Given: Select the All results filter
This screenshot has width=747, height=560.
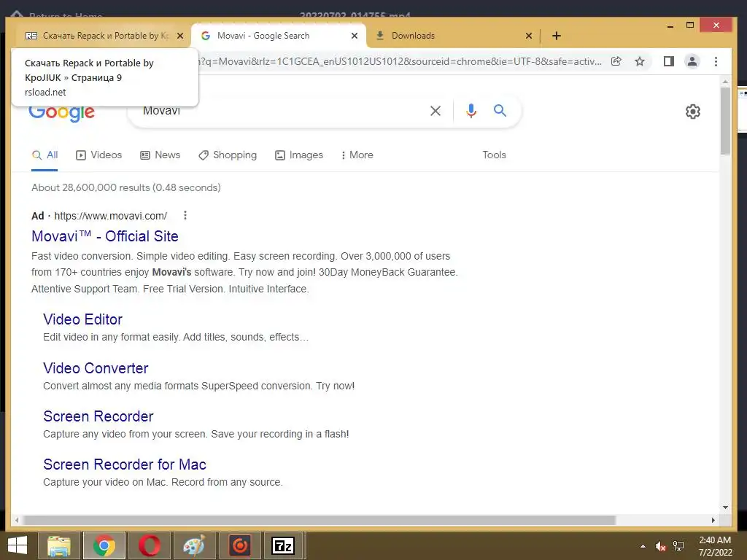Looking at the screenshot, I should click(x=44, y=155).
